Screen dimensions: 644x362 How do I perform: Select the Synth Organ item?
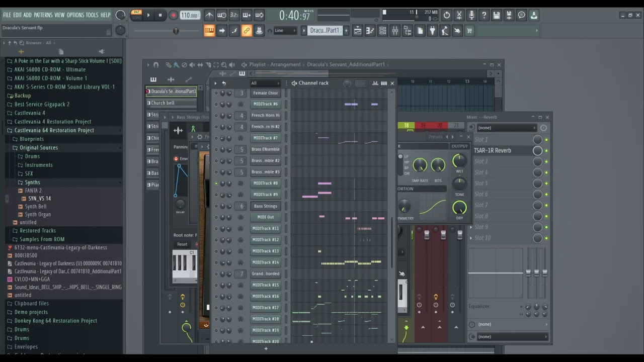click(38, 214)
